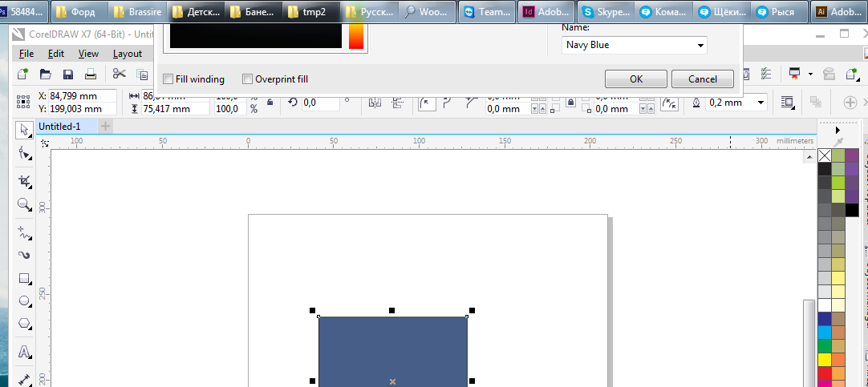
Task: Click the quick customize plus icon
Action: pos(850,103)
